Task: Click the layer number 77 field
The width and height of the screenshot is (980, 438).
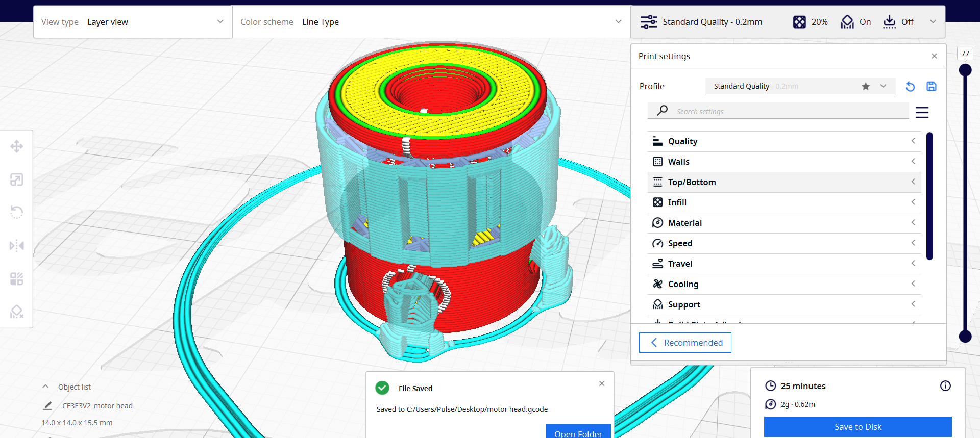Action: pos(965,54)
